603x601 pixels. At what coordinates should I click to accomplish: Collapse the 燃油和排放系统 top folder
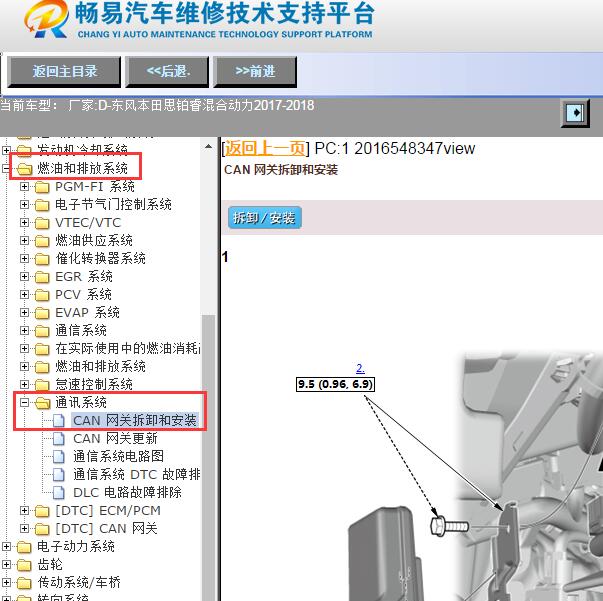click(5, 168)
